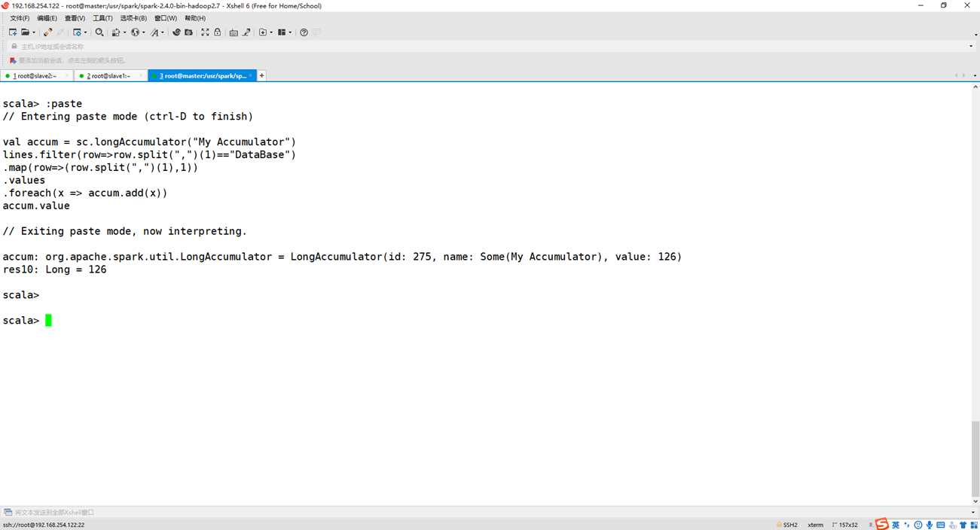Expand the plus-box icon dropdown arrow
The height and width of the screenshot is (530, 980).
271,32
